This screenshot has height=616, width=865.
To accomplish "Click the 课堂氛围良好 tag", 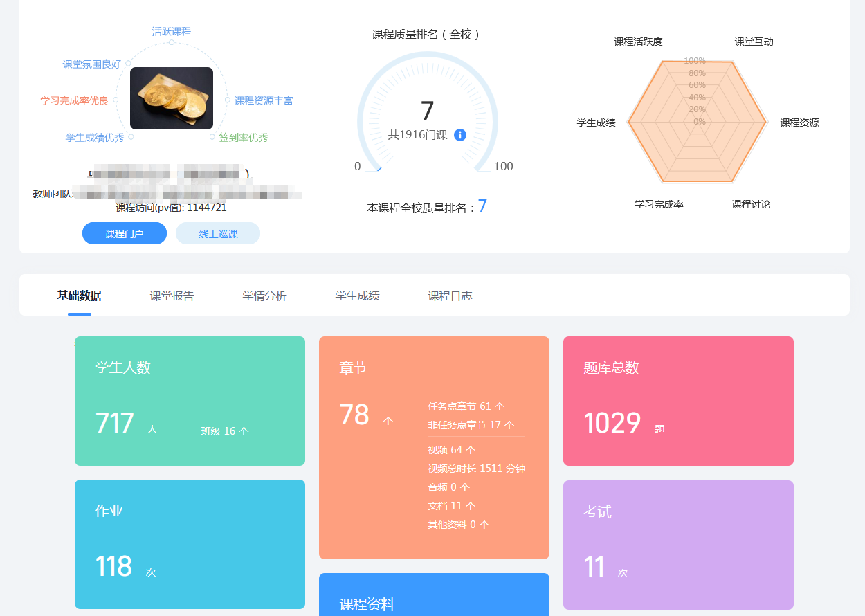I will point(92,64).
